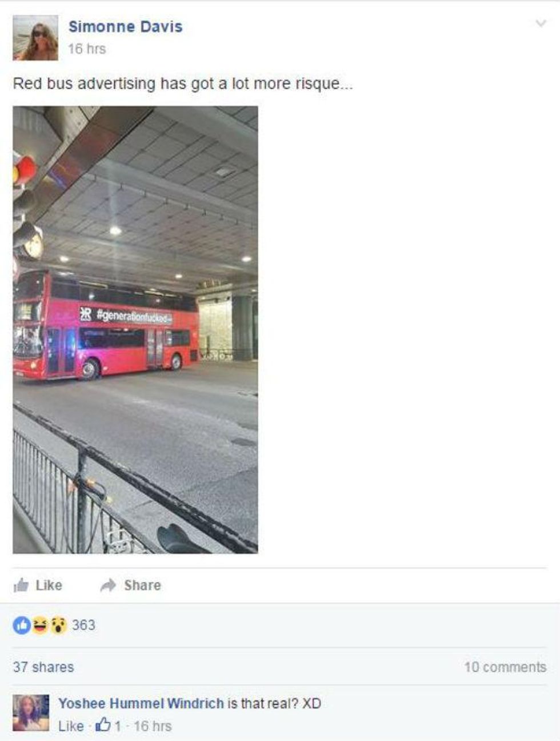The height and width of the screenshot is (741, 560).
Task: Click the Share arrow button
Action: pyautogui.click(x=131, y=585)
